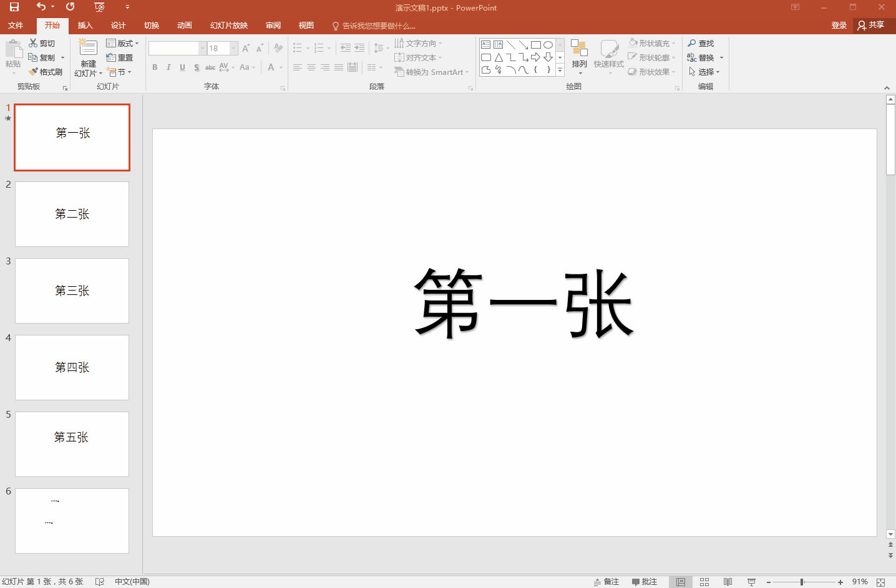Open Find (查找) in the editing group
Image resolution: width=896 pixels, height=588 pixels.
point(700,42)
